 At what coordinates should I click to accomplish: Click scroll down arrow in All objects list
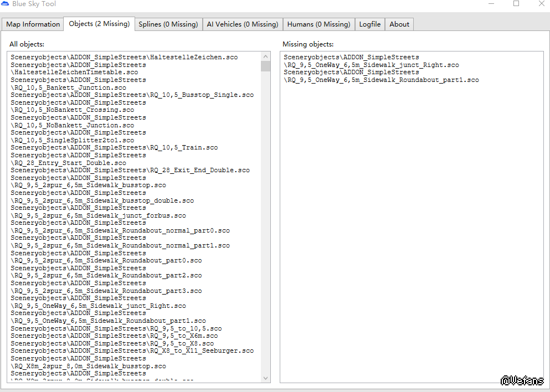click(265, 378)
